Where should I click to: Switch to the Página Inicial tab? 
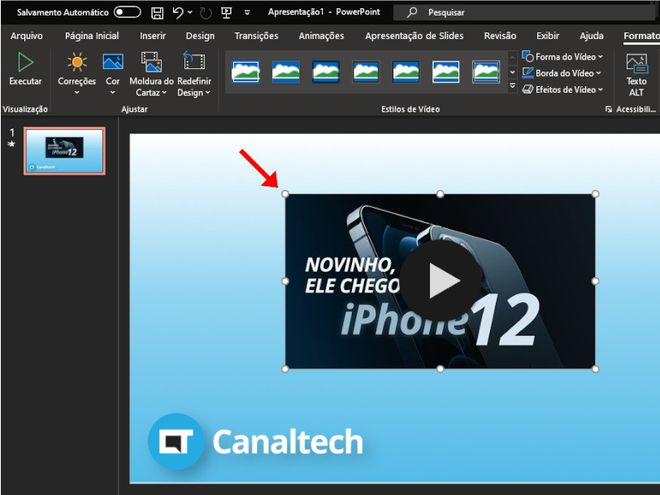tap(92, 36)
